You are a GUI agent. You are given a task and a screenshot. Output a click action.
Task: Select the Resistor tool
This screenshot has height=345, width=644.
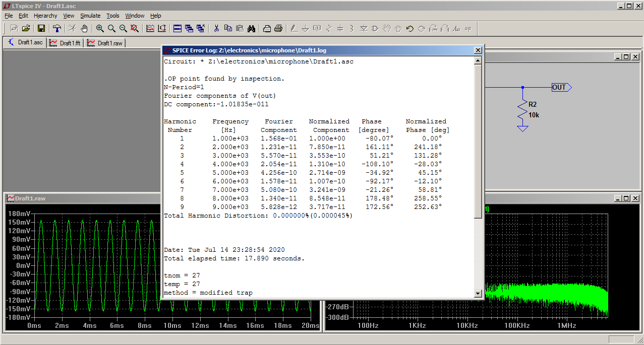click(x=329, y=28)
